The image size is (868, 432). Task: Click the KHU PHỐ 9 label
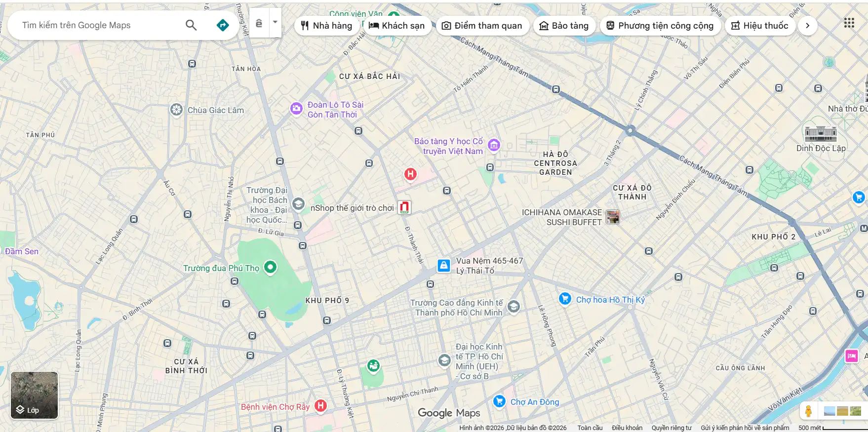pos(327,300)
